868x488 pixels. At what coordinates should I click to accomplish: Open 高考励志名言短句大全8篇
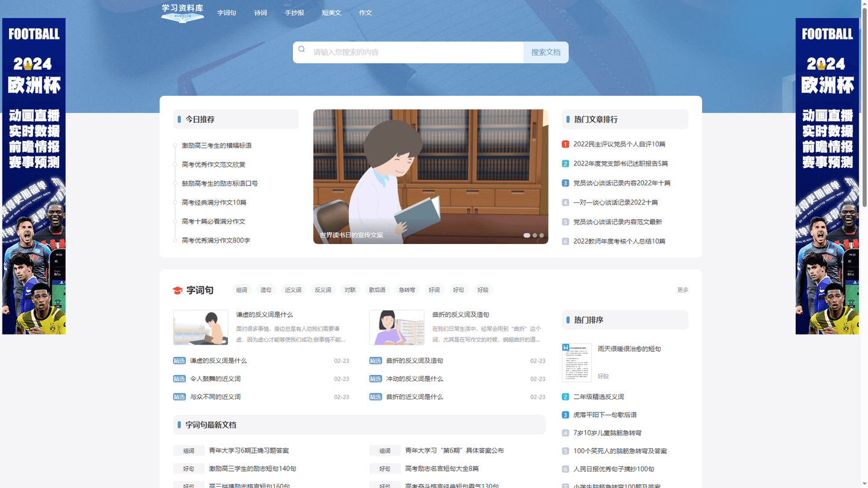(442, 469)
